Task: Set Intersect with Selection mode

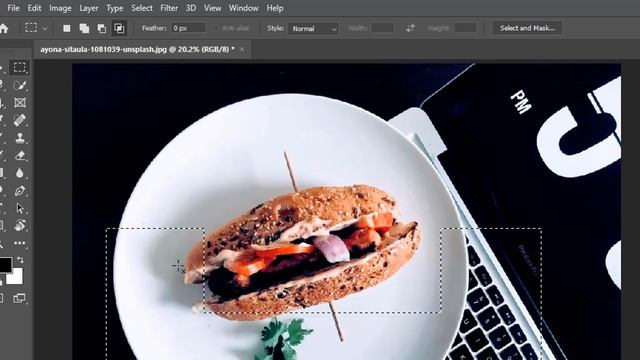Action: [x=119, y=28]
